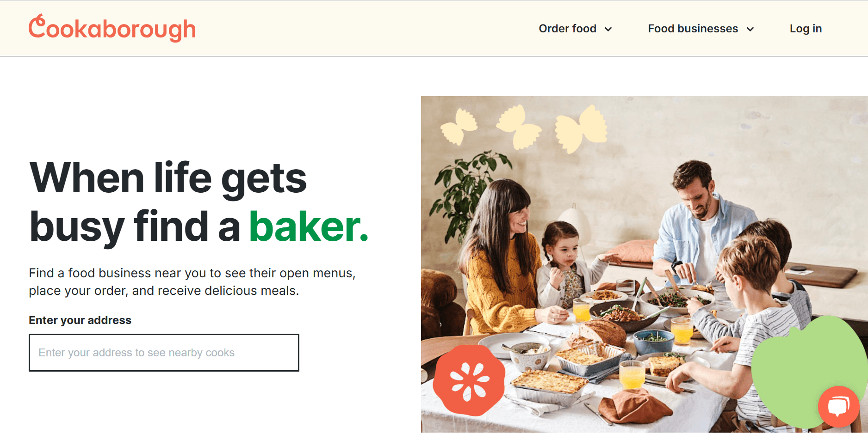Expand the Food businesses chevron arrow
This screenshot has height=434, width=868.
[x=750, y=29]
